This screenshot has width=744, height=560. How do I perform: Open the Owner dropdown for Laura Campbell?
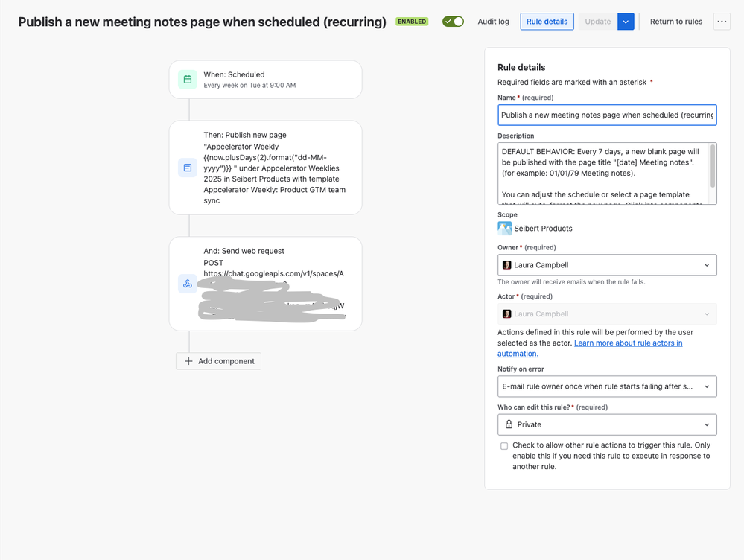click(607, 265)
